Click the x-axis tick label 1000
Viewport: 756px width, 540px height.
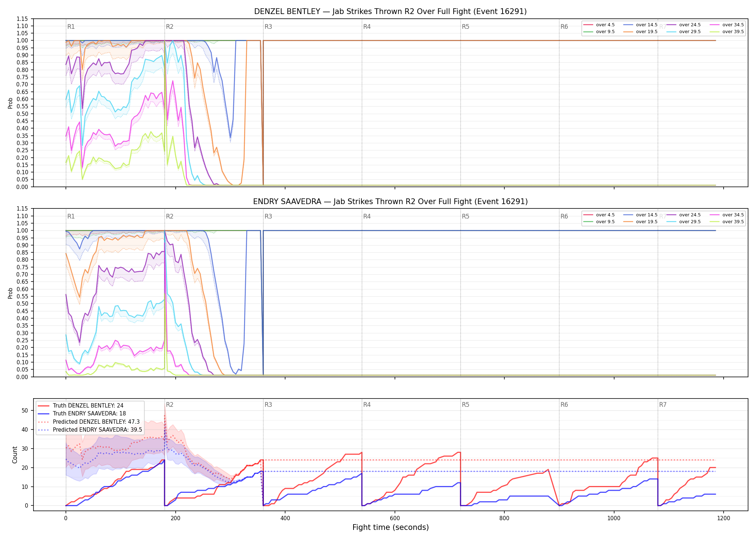[614, 518]
